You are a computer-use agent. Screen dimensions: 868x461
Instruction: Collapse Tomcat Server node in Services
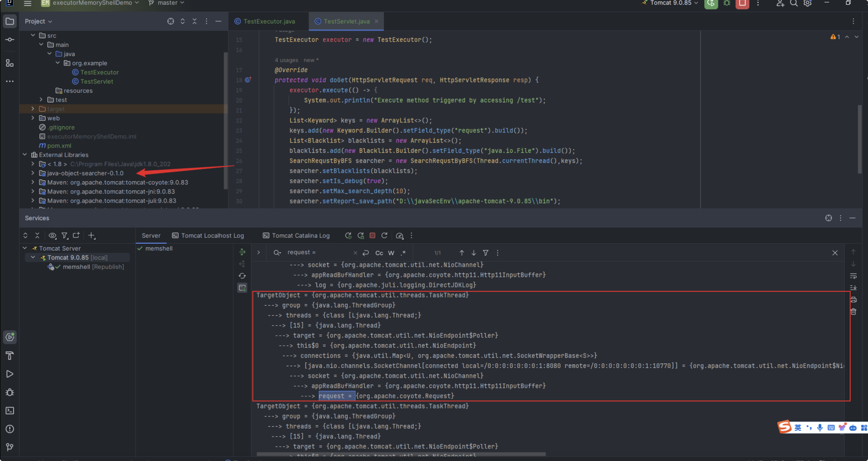point(25,248)
